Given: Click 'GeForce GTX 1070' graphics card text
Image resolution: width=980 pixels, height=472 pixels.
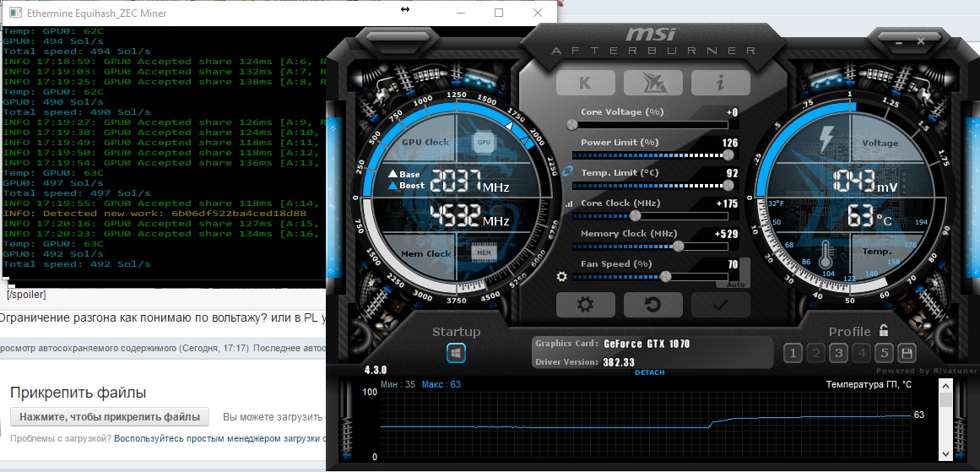Looking at the screenshot, I should [x=647, y=344].
